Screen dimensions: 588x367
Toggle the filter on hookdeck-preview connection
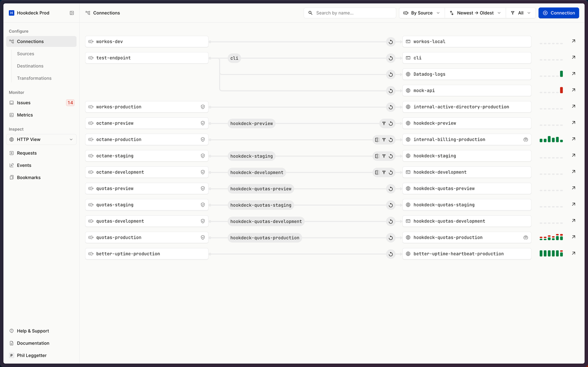[384, 123]
